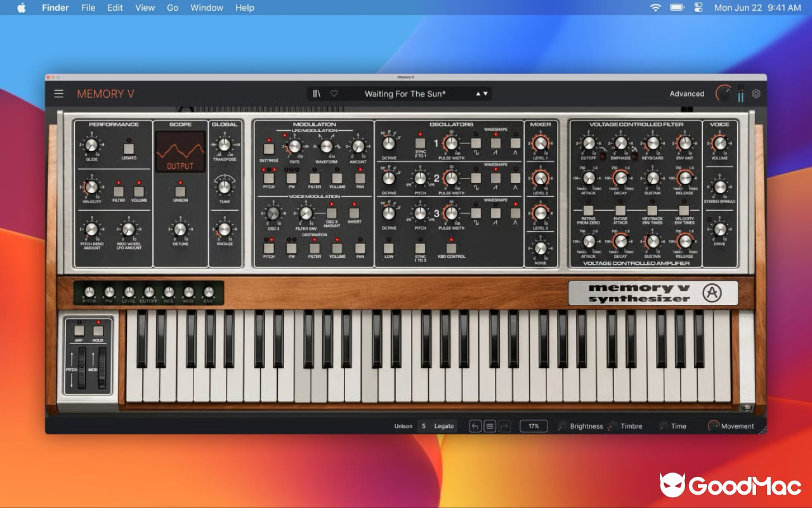812x508 pixels.
Task: Toggle the LFO Pan destination button
Action: point(360,178)
